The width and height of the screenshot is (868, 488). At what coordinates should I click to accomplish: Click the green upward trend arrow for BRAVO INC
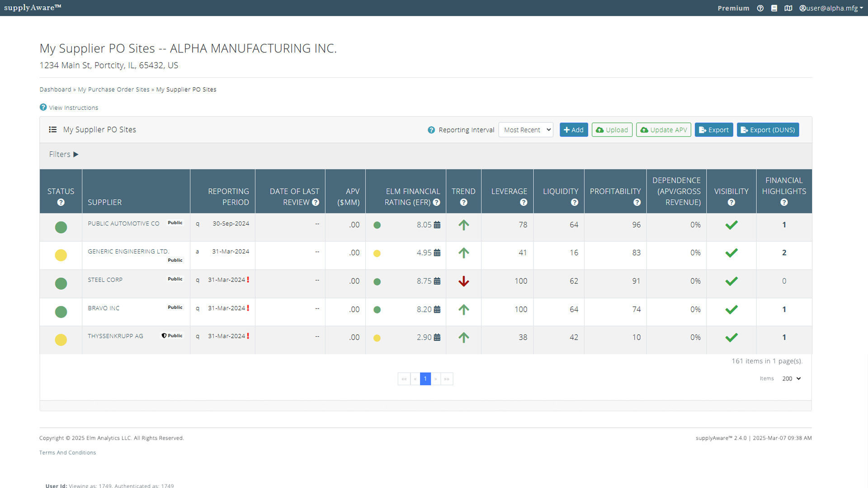(463, 310)
